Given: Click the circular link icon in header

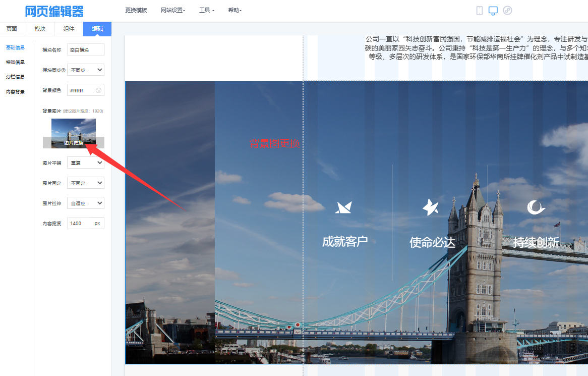Looking at the screenshot, I should coord(507,11).
